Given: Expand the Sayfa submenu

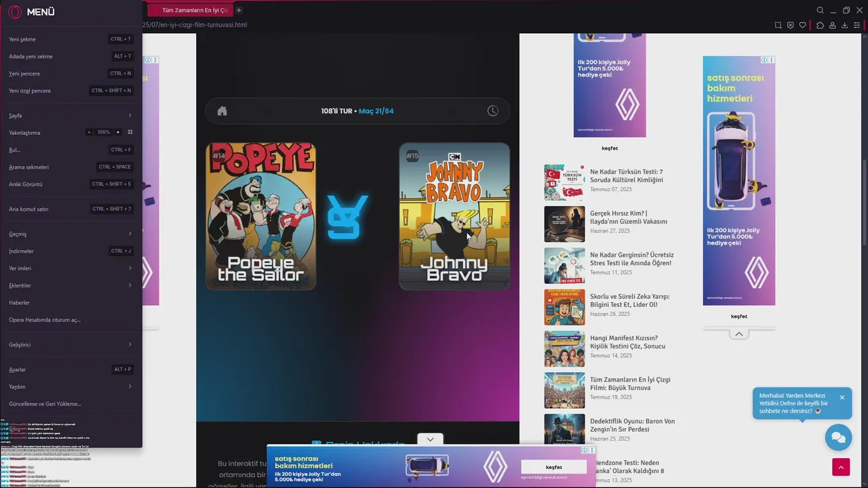Looking at the screenshot, I should 71,115.
